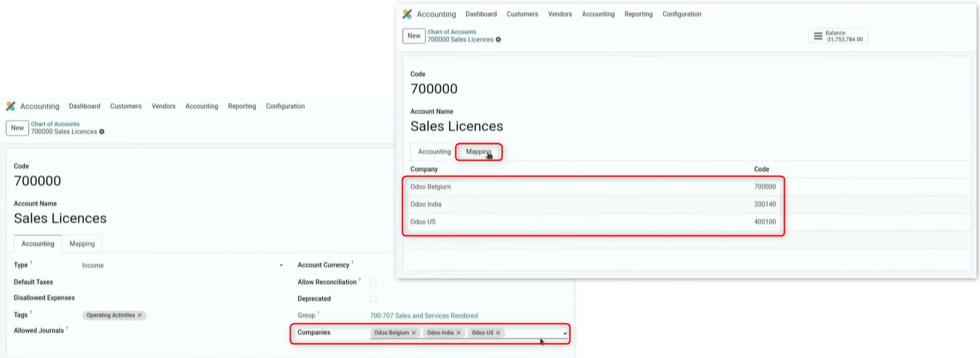Viewport: 980px width, 358px height.
Task: Switch to Accounting tab in right window
Action: [x=435, y=152]
